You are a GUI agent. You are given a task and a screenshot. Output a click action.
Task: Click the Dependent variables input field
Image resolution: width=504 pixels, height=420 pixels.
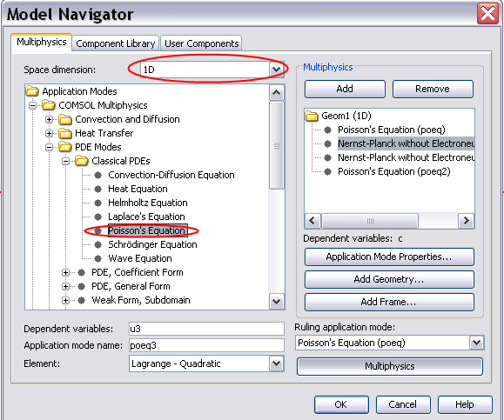pyautogui.click(x=206, y=329)
